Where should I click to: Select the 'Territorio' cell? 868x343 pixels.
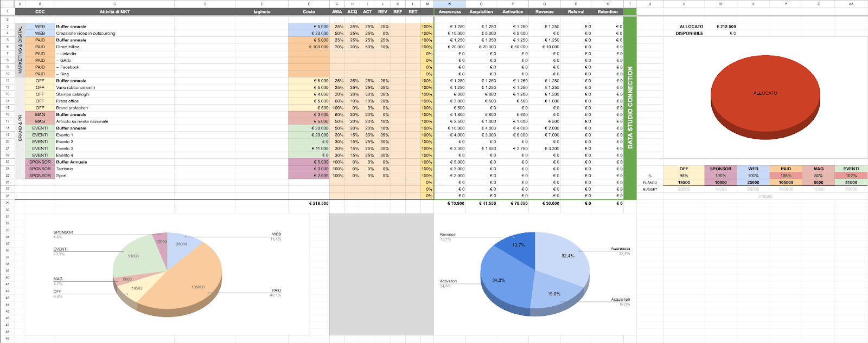tap(114, 169)
